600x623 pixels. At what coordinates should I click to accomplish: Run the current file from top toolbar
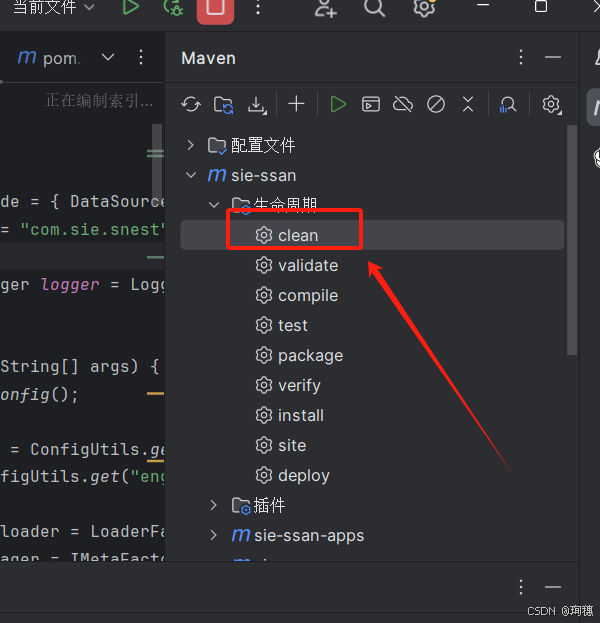click(130, 7)
